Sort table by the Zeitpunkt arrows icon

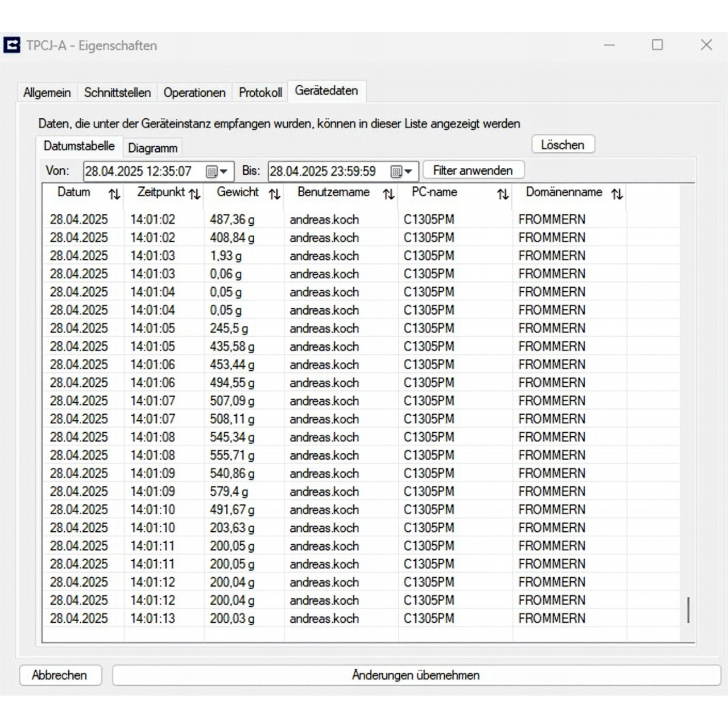(195, 195)
